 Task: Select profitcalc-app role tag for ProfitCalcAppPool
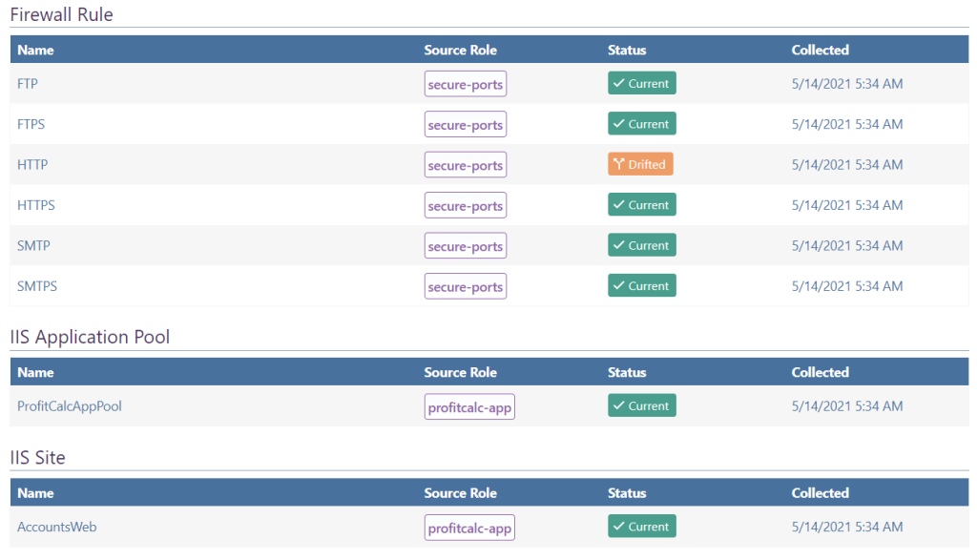469,407
